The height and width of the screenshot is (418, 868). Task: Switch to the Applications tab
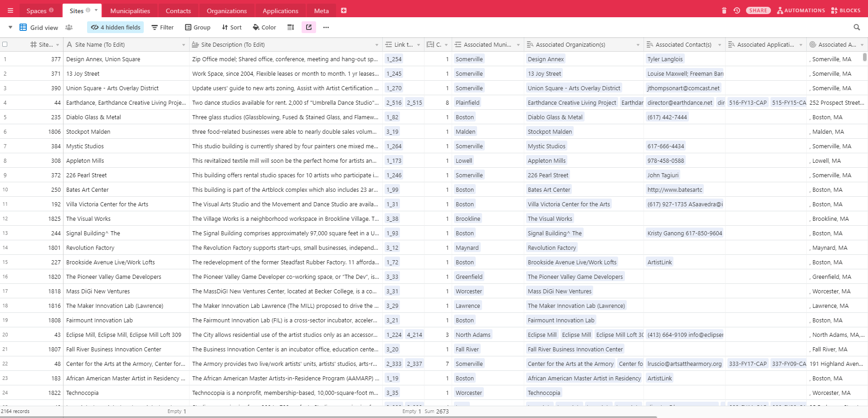(x=281, y=11)
